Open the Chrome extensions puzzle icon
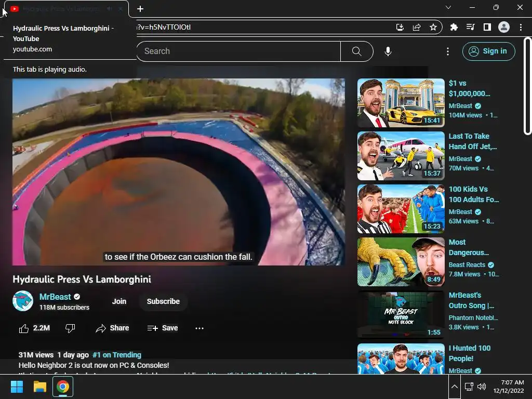 coord(454,27)
